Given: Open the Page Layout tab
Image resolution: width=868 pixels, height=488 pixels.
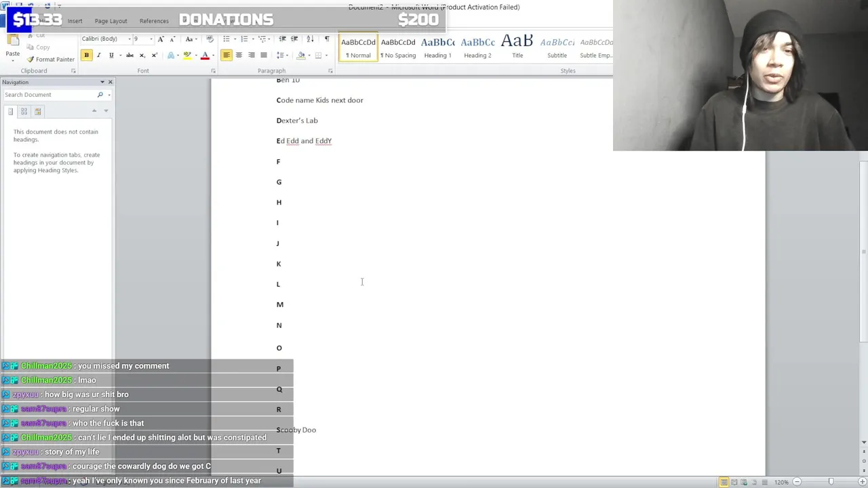Looking at the screenshot, I should coord(111,21).
